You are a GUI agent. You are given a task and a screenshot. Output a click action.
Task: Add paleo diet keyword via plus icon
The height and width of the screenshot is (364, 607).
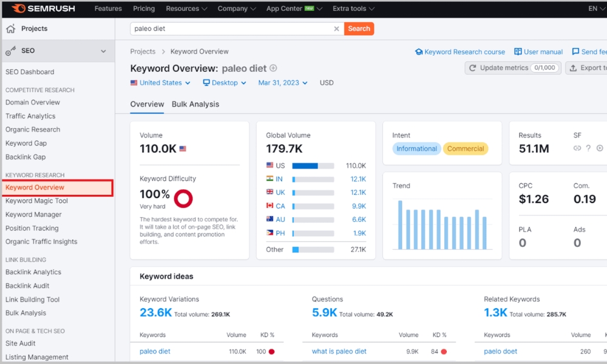273,68
